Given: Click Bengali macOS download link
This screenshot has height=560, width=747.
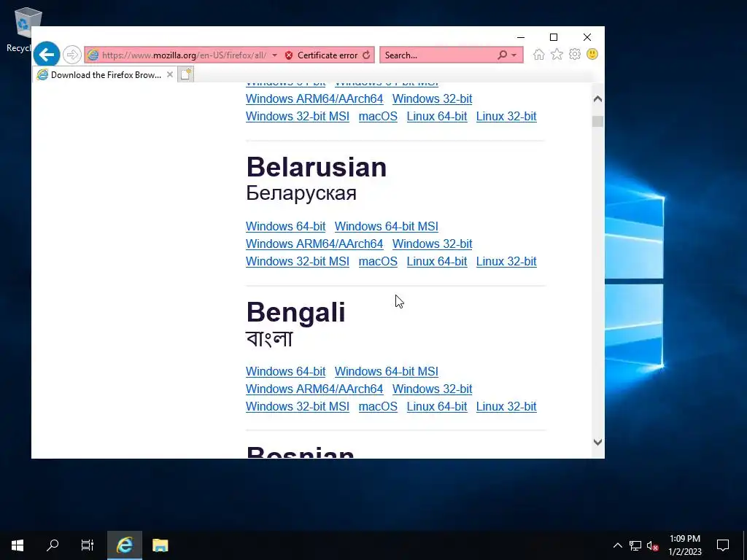Looking at the screenshot, I should 378,407.
